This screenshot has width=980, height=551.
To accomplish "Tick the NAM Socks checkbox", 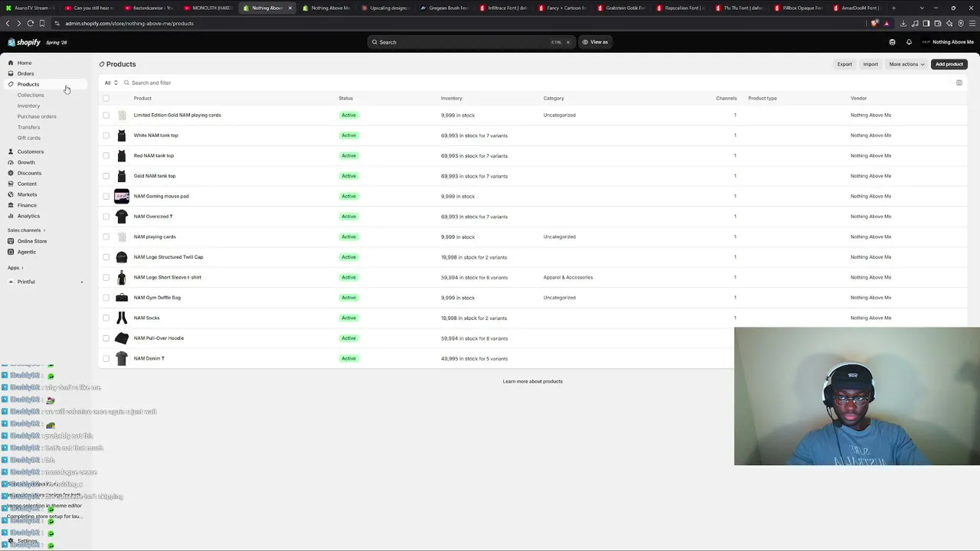I will [x=106, y=318].
